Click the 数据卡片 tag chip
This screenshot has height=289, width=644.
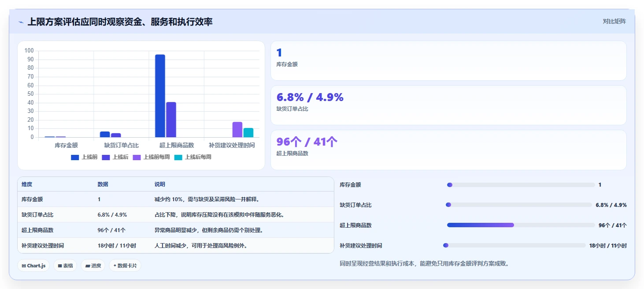click(125, 266)
